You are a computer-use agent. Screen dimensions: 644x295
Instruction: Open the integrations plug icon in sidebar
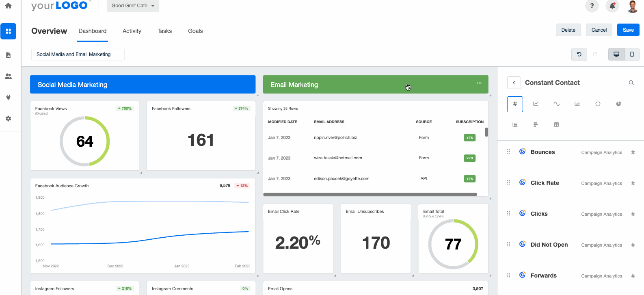(8, 98)
